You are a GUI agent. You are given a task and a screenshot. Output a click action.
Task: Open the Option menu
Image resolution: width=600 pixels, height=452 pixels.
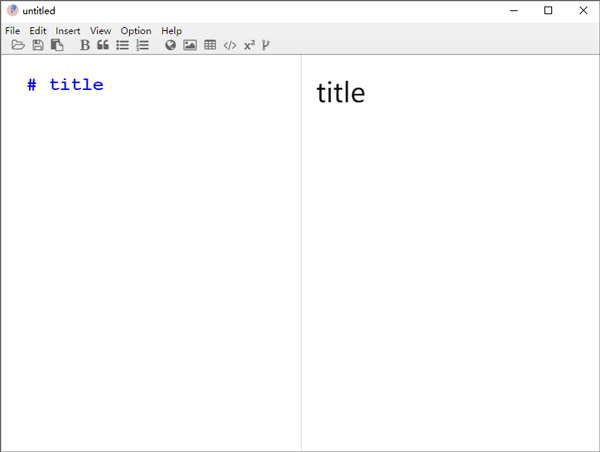136,31
